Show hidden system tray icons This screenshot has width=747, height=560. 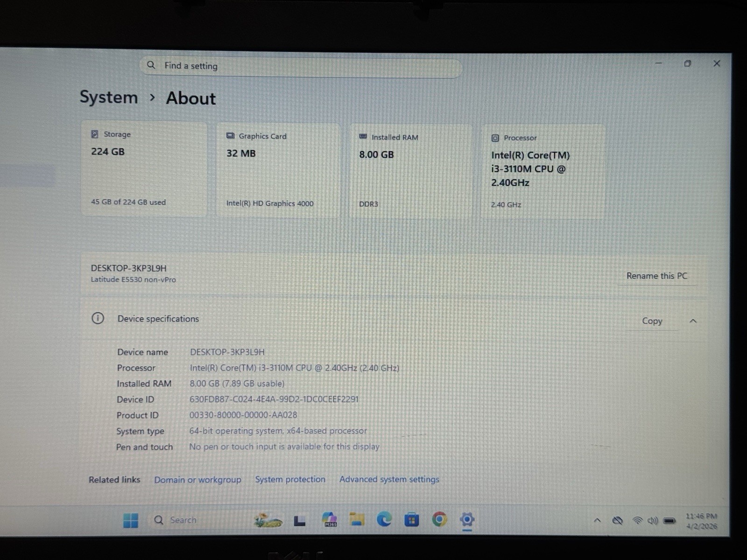pos(597,520)
